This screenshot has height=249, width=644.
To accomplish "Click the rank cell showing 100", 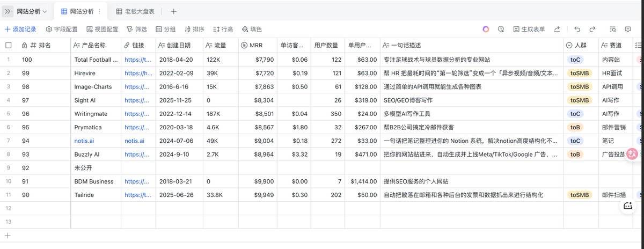I will pos(44,60).
